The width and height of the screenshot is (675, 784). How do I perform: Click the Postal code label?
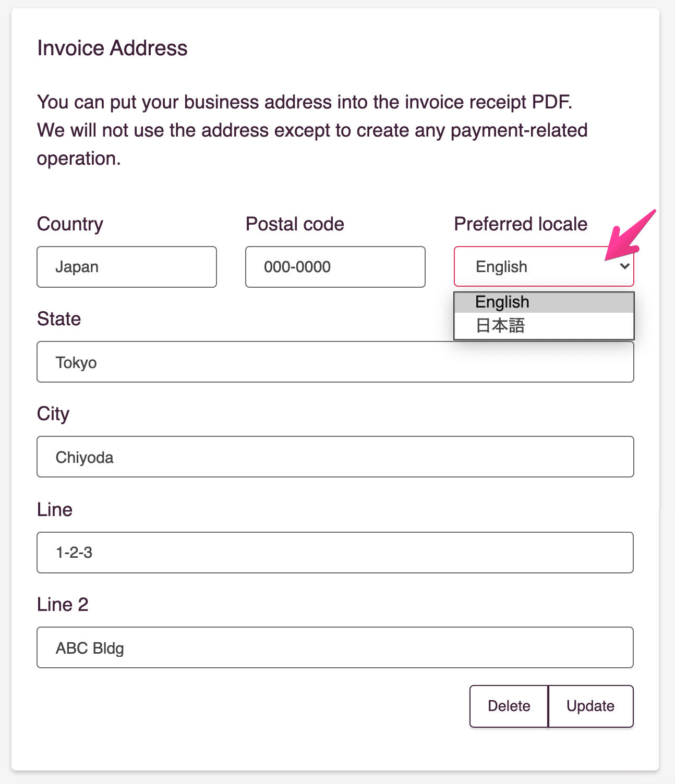(295, 224)
